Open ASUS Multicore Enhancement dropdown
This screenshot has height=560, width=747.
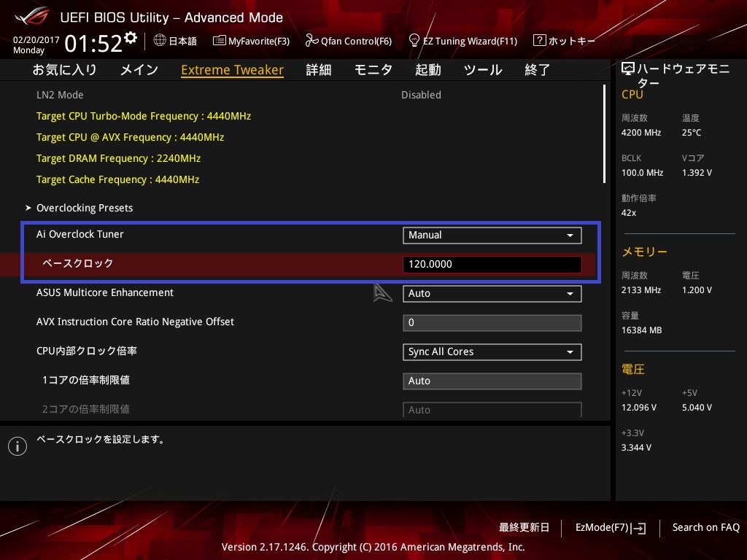pyautogui.click(x=492, y=294)
